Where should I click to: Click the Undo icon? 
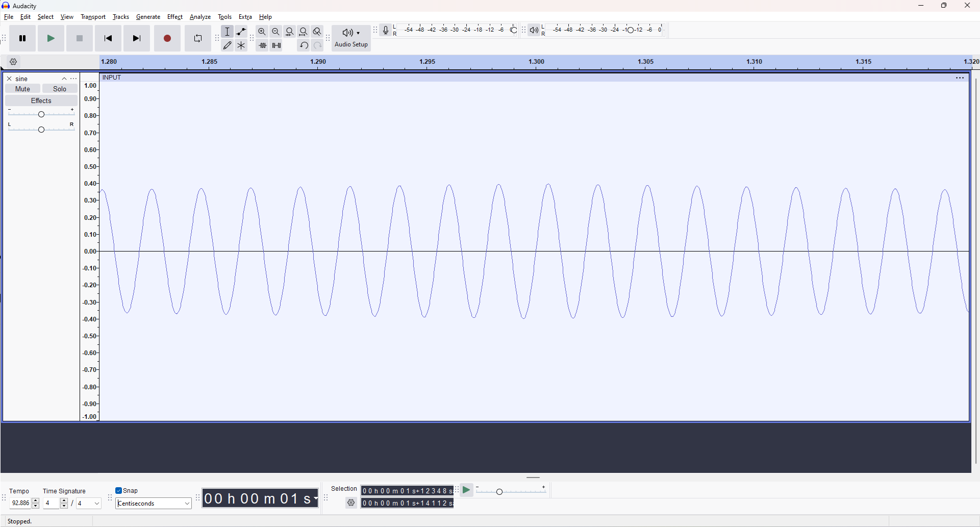click(x=304, y=45)
